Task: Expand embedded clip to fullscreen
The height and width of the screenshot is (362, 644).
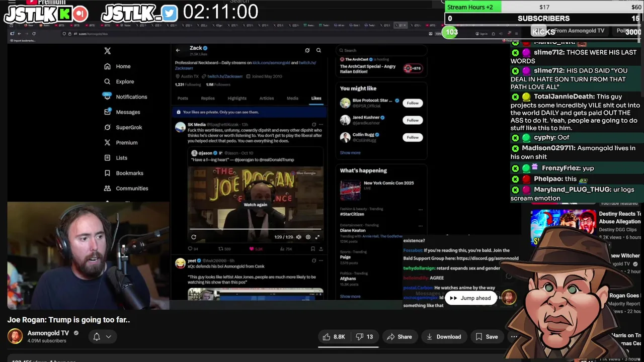Action: point(317,237)
